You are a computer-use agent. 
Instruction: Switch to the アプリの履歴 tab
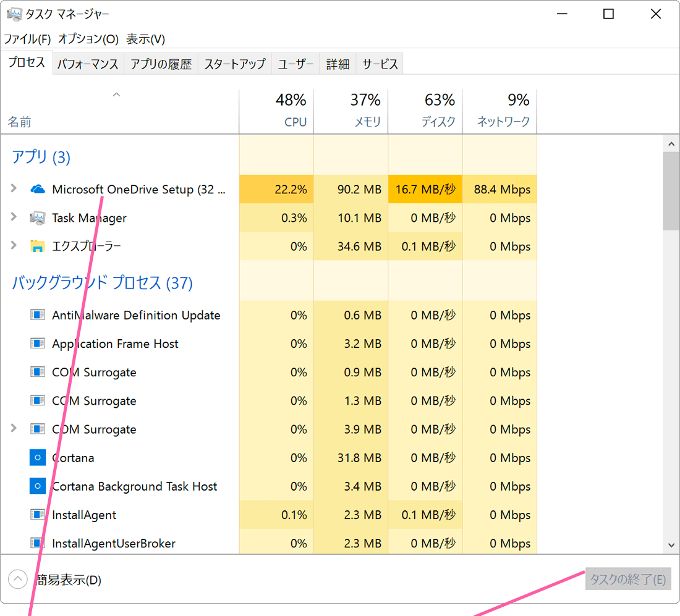[x=161, y=64]
